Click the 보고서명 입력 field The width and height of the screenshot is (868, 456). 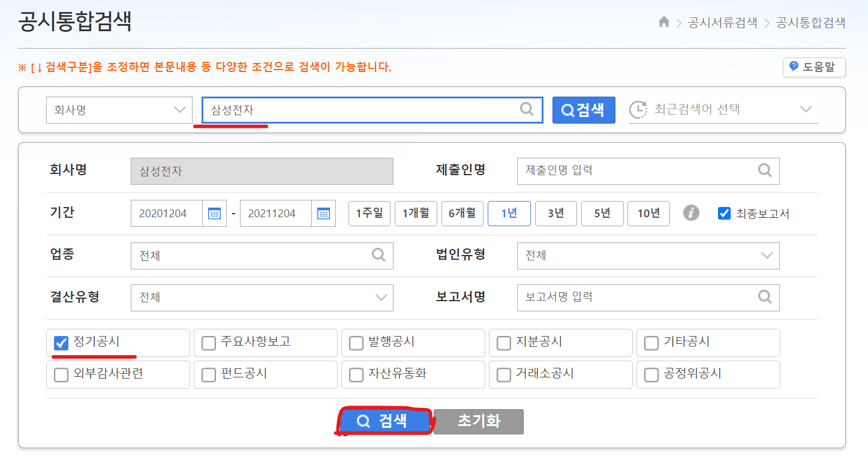[x=648, y=298]
